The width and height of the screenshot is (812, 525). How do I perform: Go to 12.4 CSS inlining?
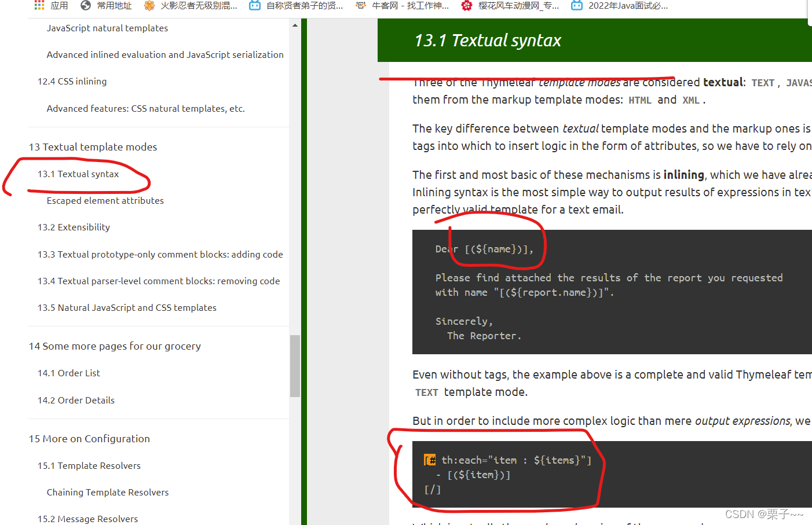click(x=72, y=81)
